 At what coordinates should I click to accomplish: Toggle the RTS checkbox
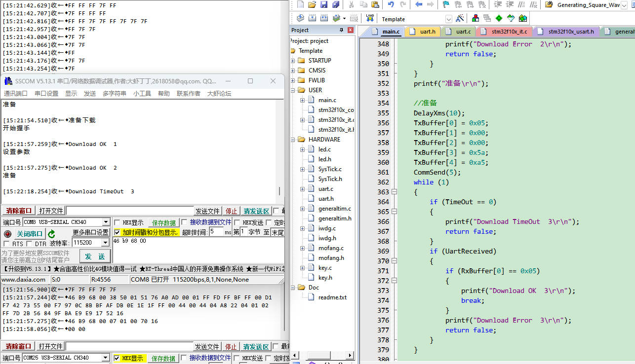(7, 244)
